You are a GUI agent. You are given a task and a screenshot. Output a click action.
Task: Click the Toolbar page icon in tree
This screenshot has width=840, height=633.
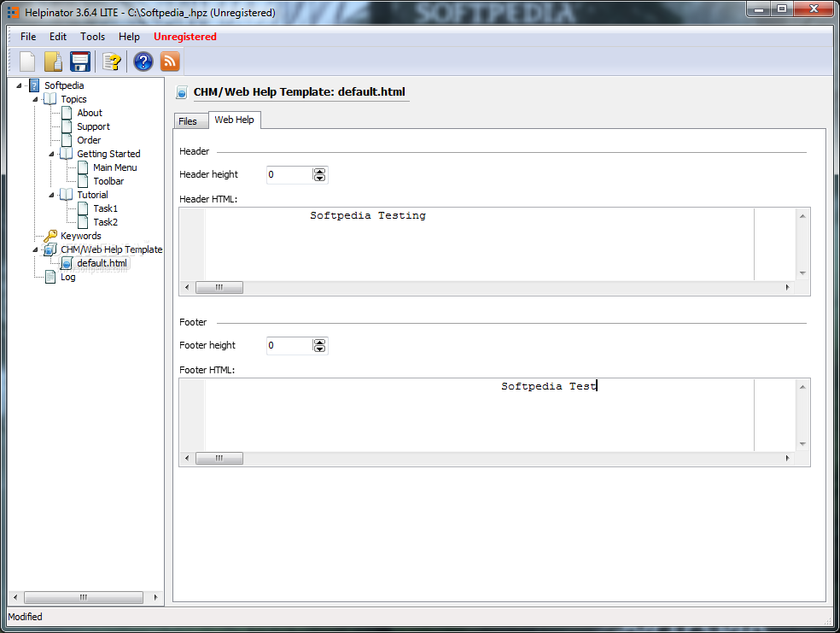coord(83,181)
